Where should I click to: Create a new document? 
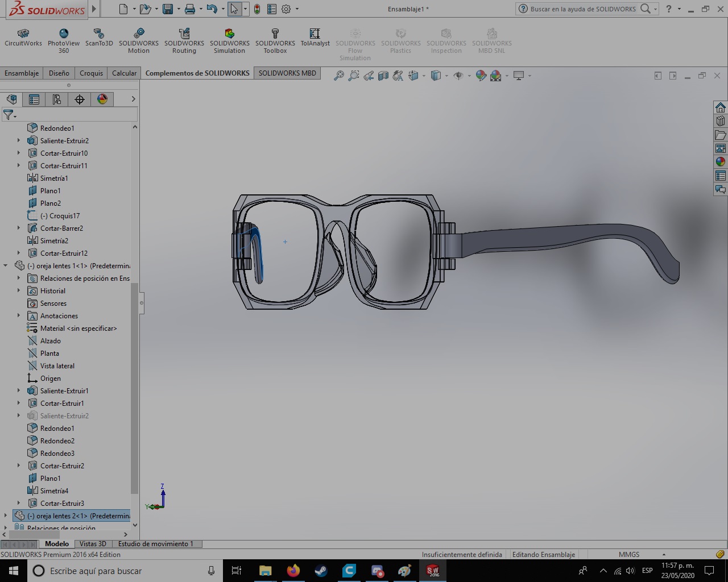pyautogui.click(x=123, y=9)
